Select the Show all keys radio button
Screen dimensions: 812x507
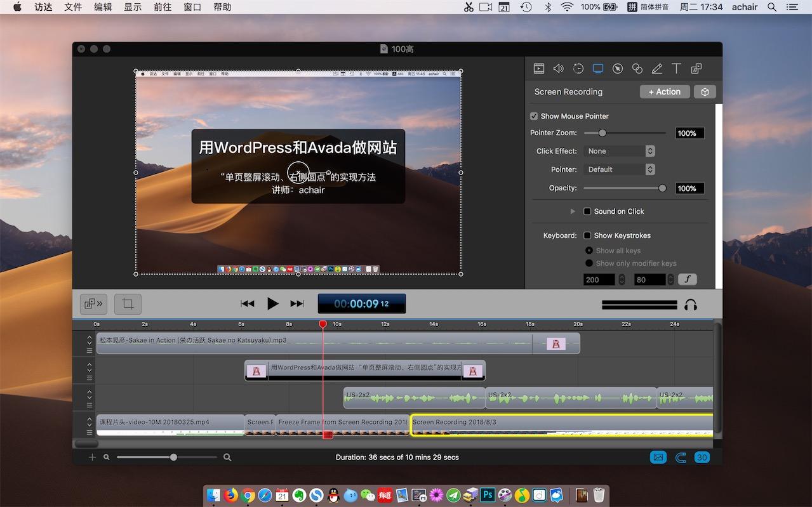tap(589, 251)
